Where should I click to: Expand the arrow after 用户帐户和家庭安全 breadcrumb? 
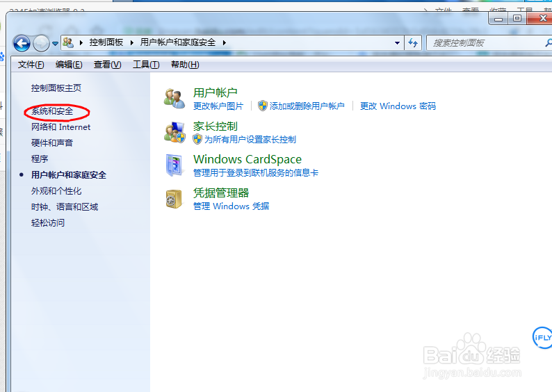[224, 42]
